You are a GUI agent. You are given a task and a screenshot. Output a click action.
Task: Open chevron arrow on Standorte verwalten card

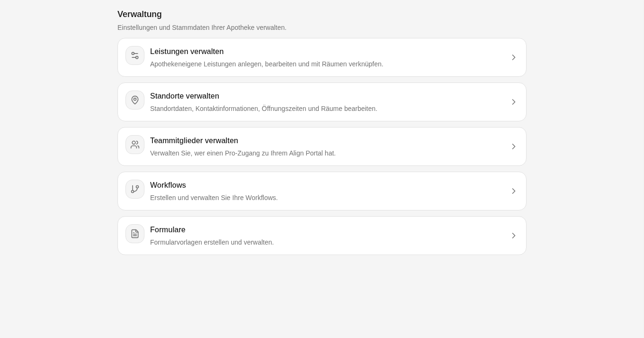pos(514,102)
